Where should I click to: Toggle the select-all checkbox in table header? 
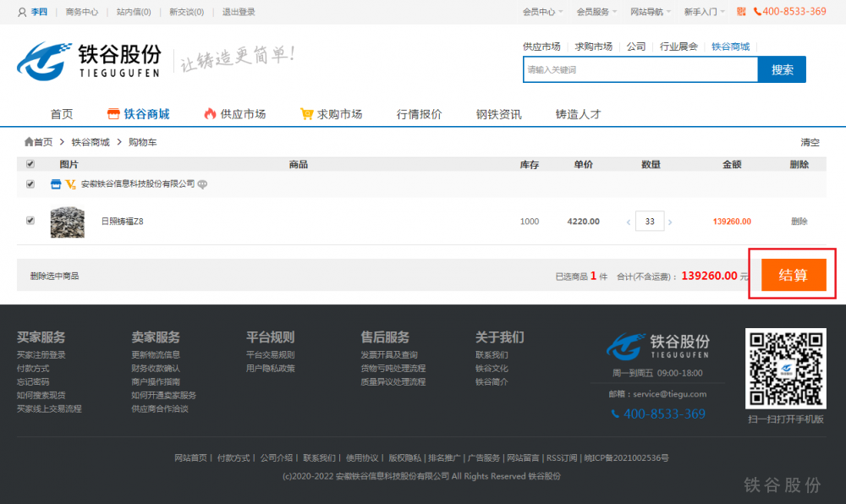pyautogui.click(x=30, y=164)
